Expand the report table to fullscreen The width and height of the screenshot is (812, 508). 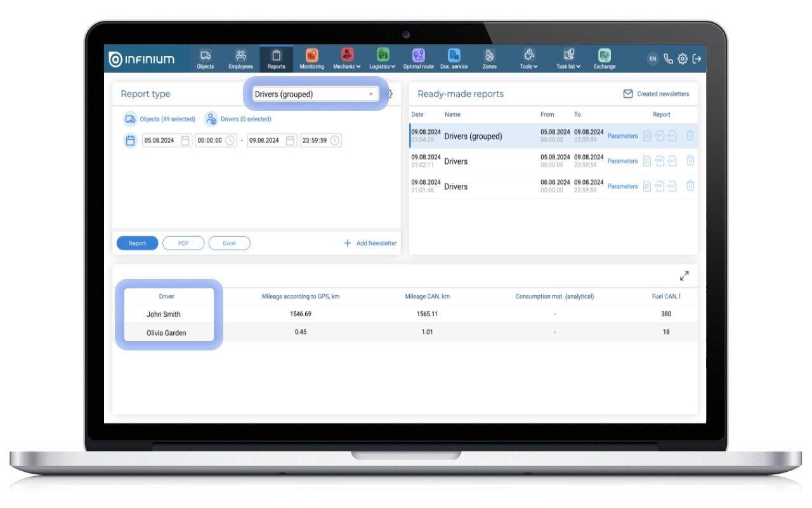(684, 276)
